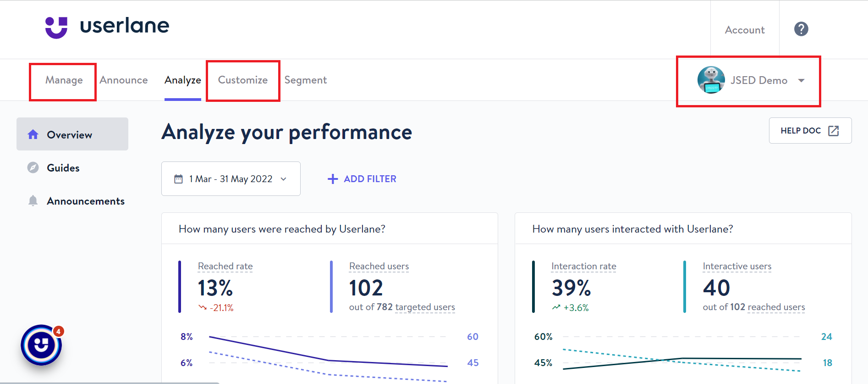
Task: Click the Announcements bell icon
Action: 33,201
